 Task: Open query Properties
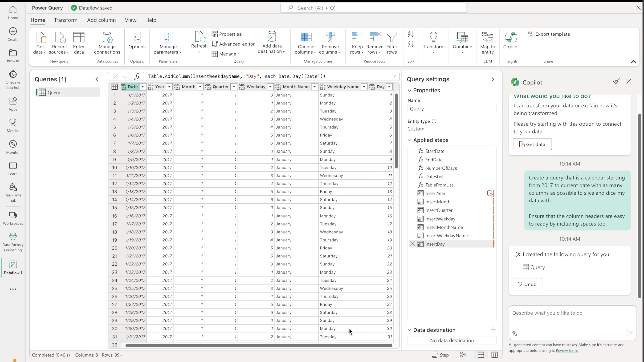pos(227,34)
